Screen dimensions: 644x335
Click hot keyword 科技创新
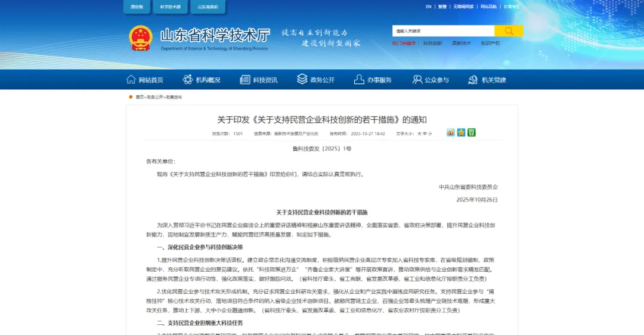pyautogui.click(x=432, y=43)
